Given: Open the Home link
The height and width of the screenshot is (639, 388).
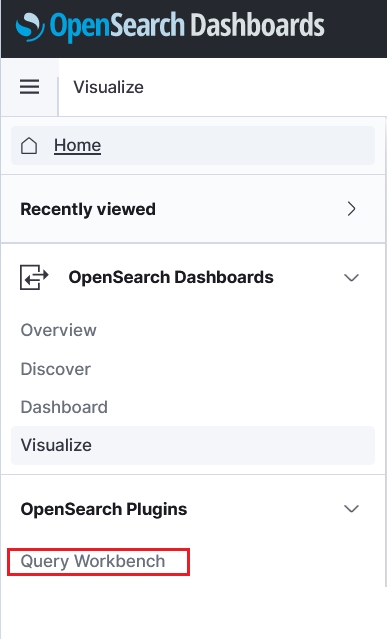Looking at the screenshot, I should coord(77,145).
